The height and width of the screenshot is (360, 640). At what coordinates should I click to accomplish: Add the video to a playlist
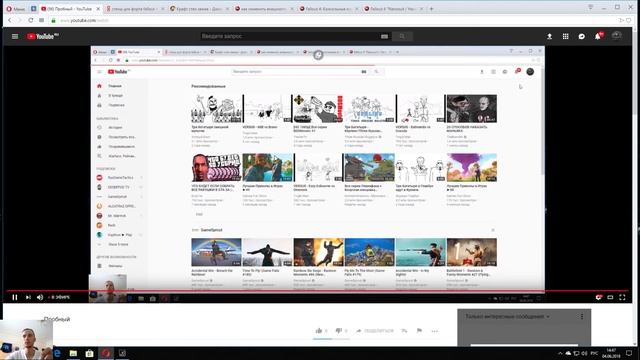[x=404, y=331]
